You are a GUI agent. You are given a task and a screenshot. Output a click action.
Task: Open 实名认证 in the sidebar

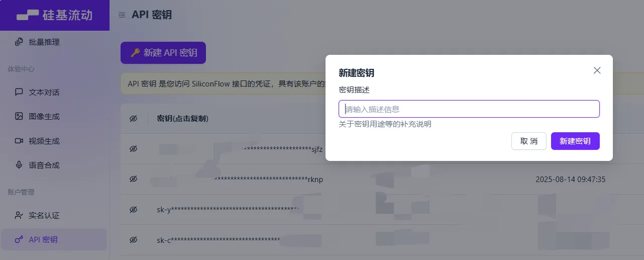(x=44, y=216)
